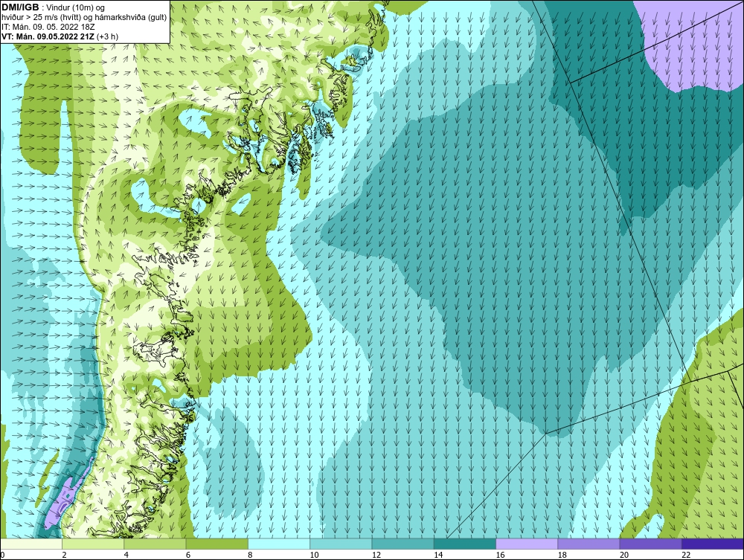Click the 20–22 m/s violet legend swatch
Viewport: 744px width, 560px height.
(650, 544)
